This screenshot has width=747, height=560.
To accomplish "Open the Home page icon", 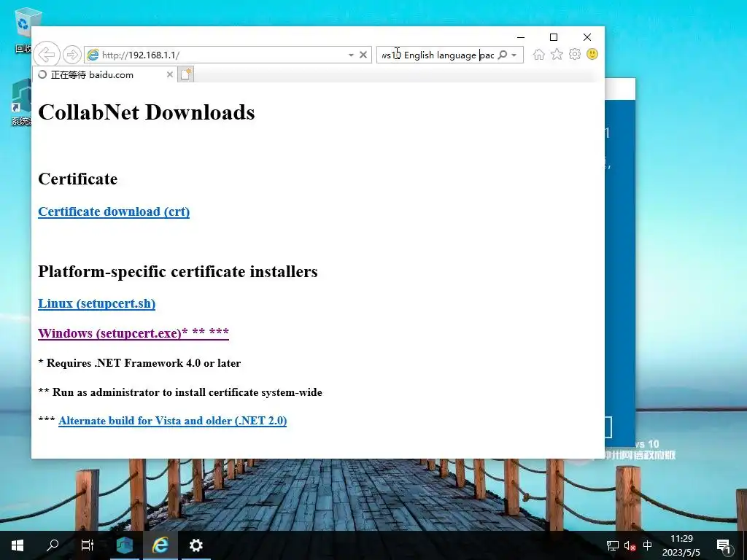I will [539, 54].
